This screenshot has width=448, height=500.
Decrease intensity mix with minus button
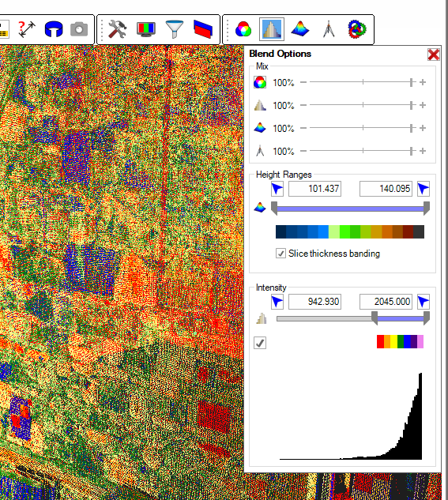tap(303, 105)
